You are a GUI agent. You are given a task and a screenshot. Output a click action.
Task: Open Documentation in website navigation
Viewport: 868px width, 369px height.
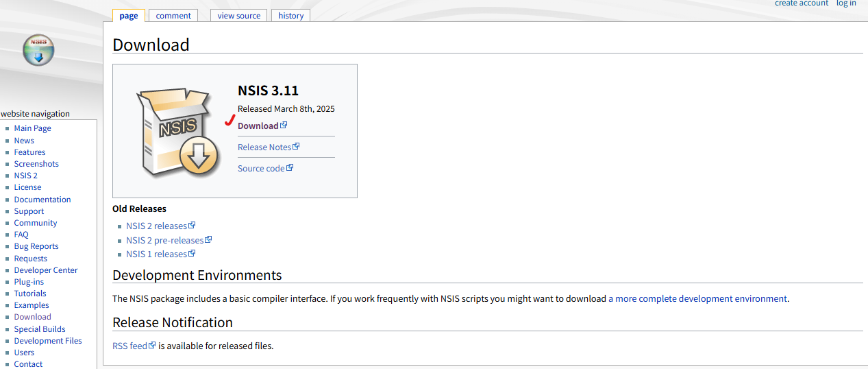click(x=42, y=200)
